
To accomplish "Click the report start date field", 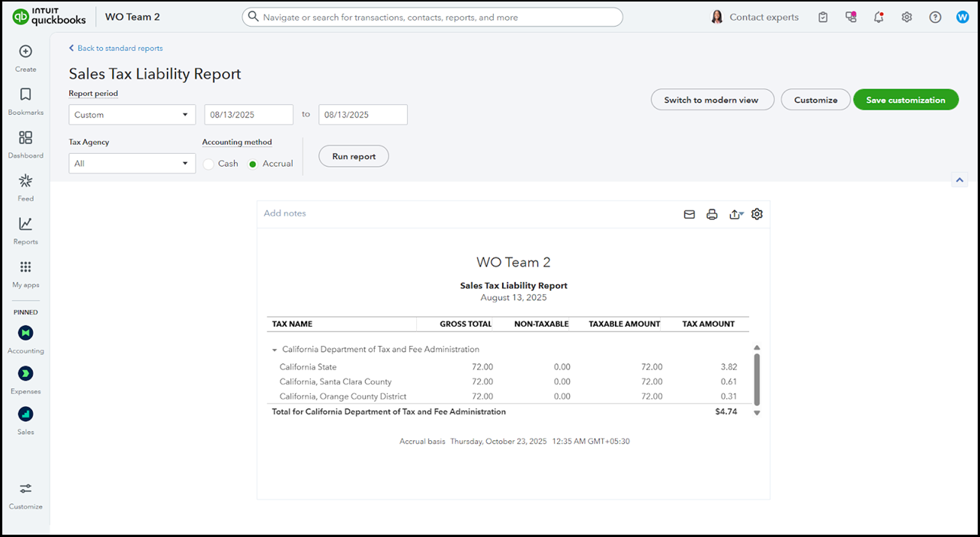I will click(x=248, y=115).
